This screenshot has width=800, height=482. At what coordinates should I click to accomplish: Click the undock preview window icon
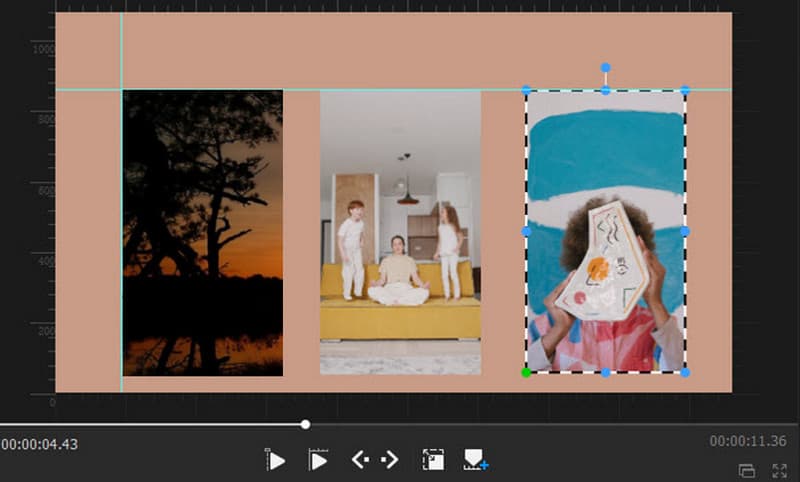coord(746,471)
